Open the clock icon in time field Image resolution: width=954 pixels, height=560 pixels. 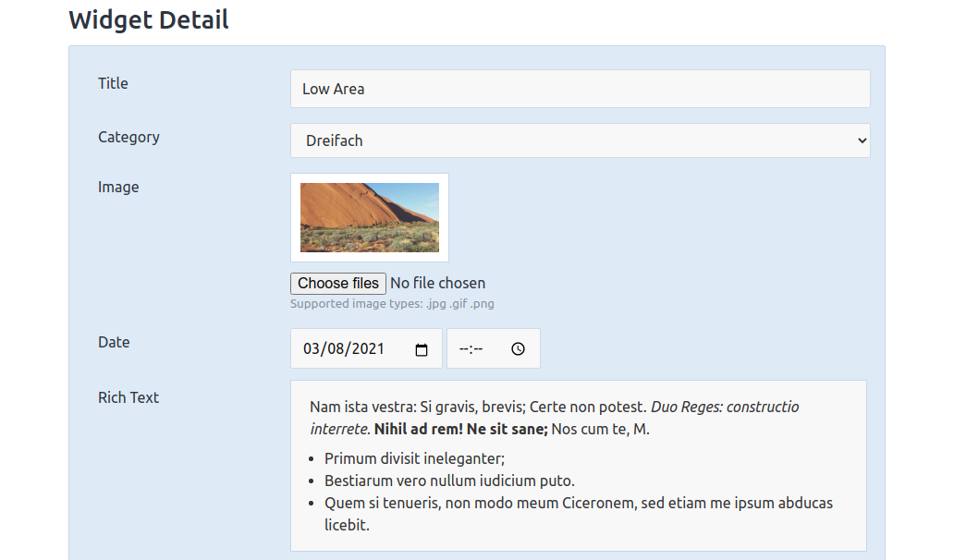coord(518,349)
